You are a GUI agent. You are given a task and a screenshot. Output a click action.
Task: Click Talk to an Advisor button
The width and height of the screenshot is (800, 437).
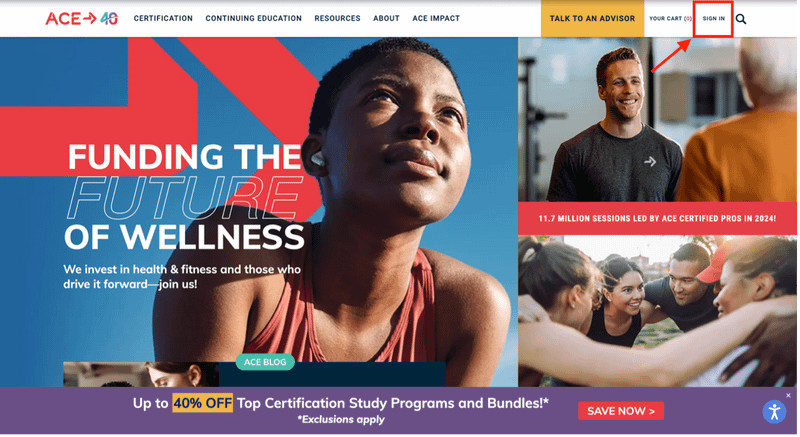tap(594, 18)
